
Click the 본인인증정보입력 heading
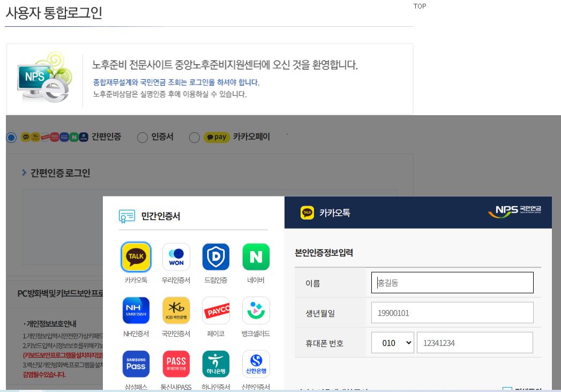pos(324,253)
